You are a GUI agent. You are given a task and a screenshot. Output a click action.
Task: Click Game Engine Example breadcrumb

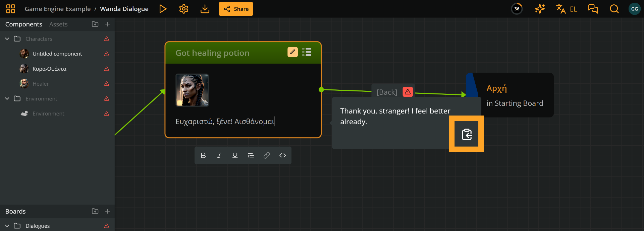click(x=58, y=9)
